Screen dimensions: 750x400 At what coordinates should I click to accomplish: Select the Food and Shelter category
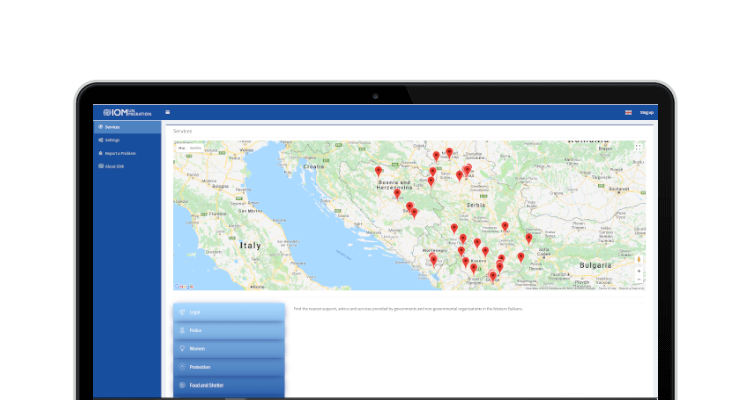(229, 385)
